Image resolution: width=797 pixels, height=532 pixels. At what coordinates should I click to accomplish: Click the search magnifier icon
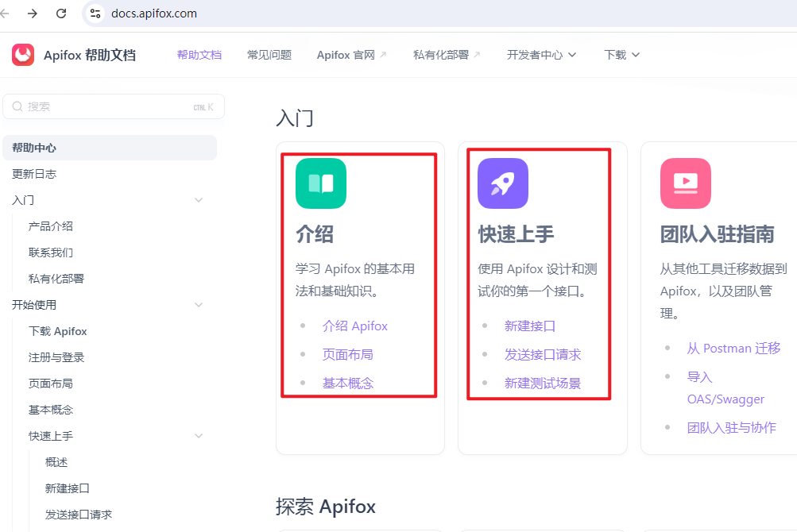17,106
